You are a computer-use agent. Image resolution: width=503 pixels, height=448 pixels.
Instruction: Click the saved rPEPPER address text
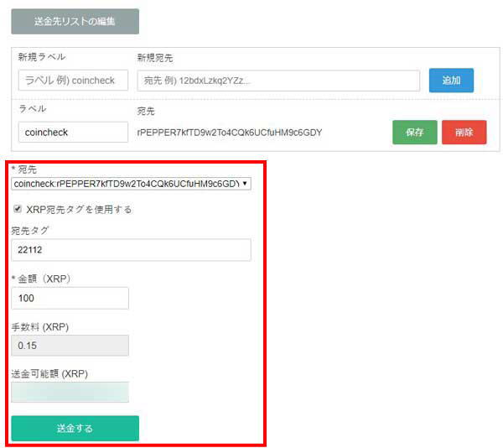pos(229,133)
